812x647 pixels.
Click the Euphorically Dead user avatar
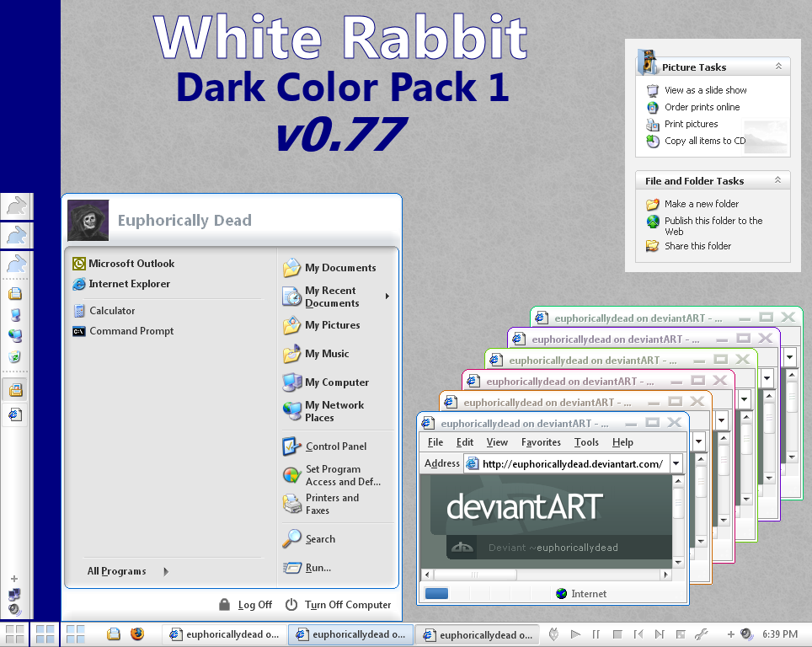88,220
